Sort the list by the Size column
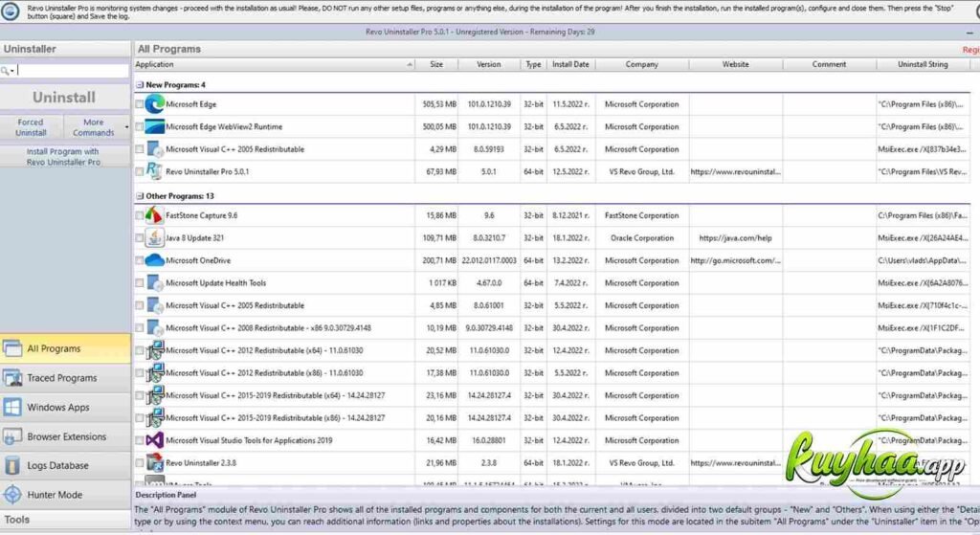The width and height of the screenshot is (980, 535). coord(436,64)
